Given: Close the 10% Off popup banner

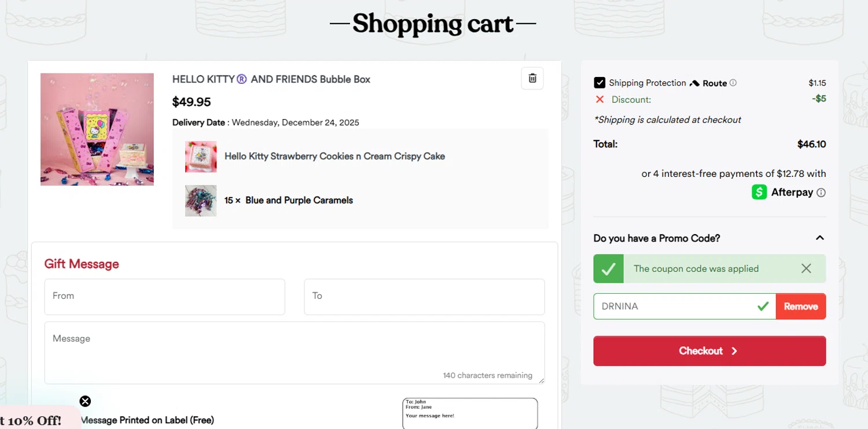Looking at the screenshot, I should (85, 401).
